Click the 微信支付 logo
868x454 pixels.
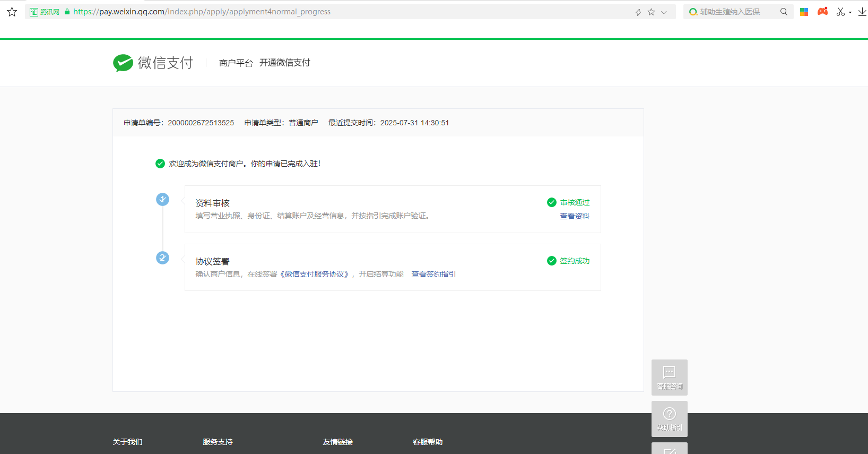point(153,63)
